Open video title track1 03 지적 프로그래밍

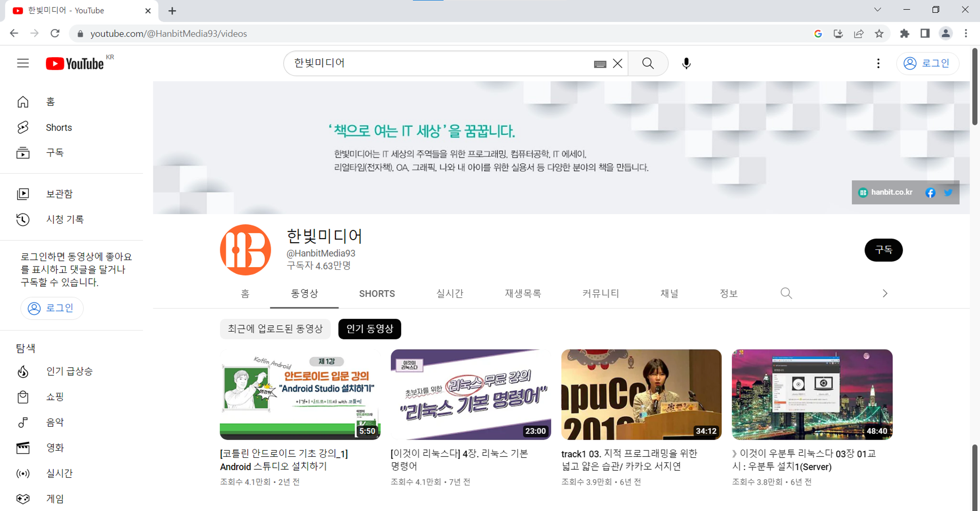pyautogui.click(x=629, y=460)
